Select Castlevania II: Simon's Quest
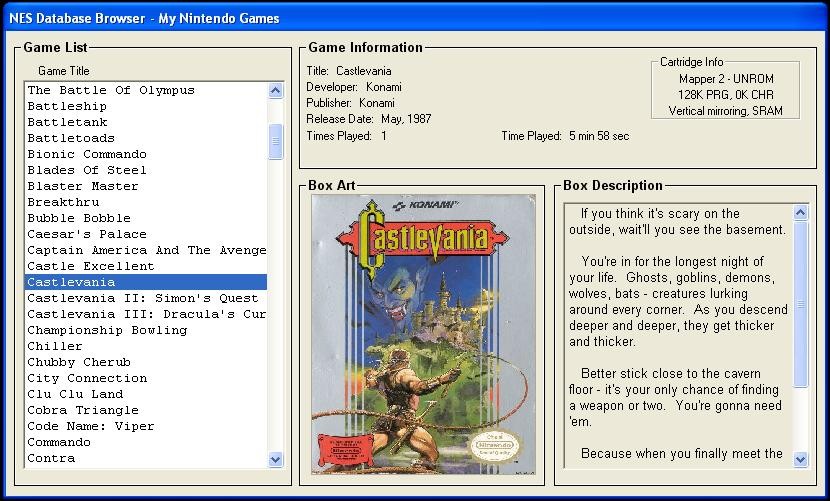830x501 pixels. click(146, 298)
